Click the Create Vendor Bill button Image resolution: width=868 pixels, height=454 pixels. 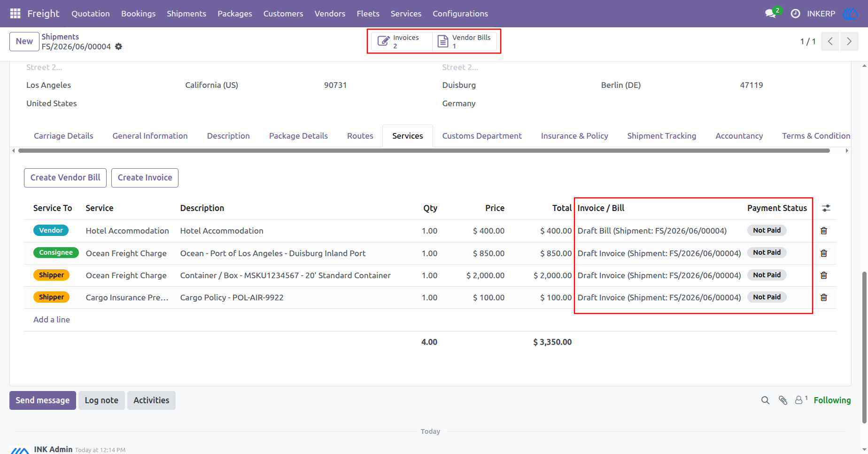65,178
